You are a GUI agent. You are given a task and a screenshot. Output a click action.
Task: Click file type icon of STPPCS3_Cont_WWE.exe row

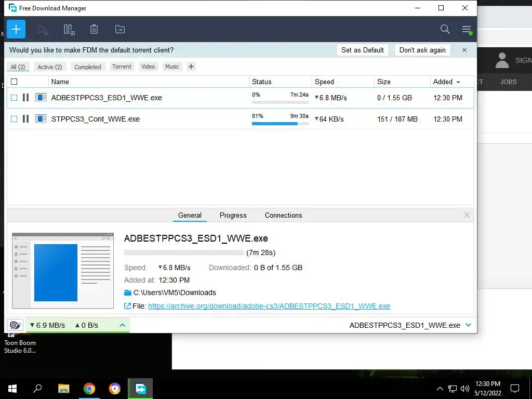pos(41,119)
